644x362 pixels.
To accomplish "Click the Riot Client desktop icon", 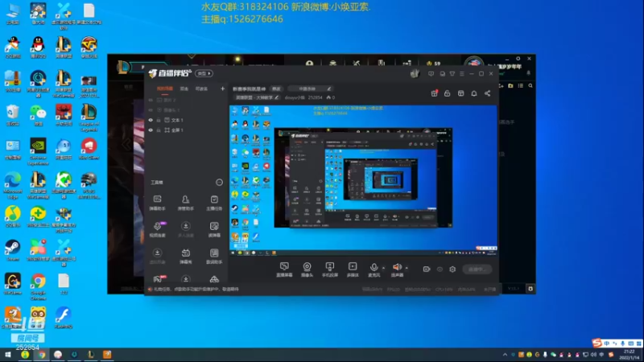I will point(89,149).
